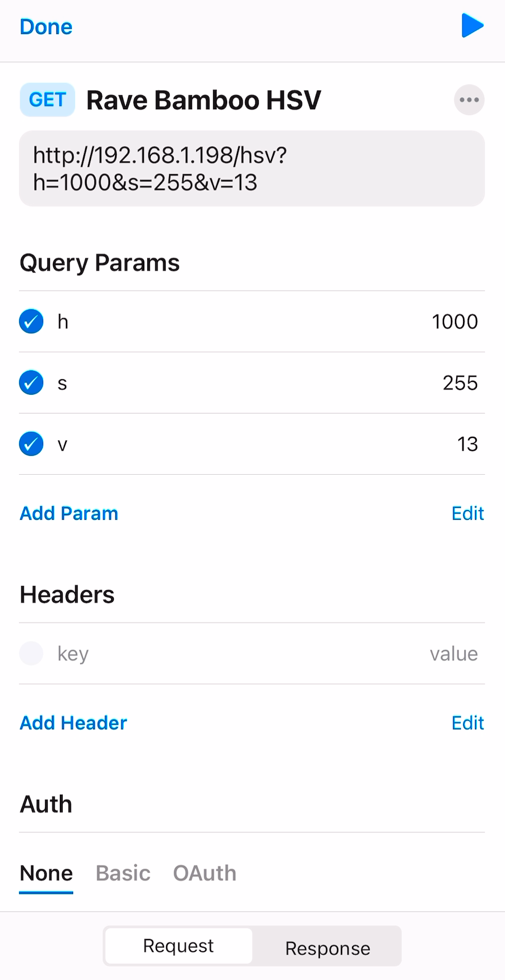Switch to Basic auth tab
505x980 pixels.
123,874
